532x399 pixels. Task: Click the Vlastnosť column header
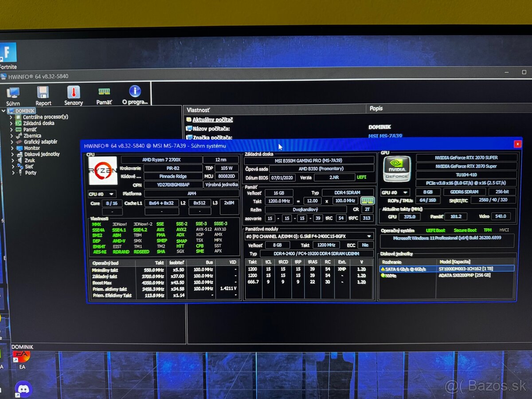[275, 110]
